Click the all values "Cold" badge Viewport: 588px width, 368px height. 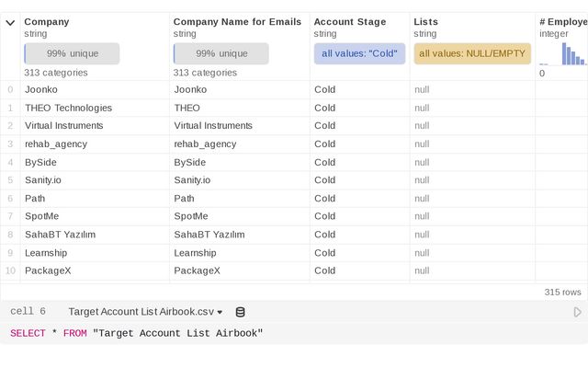pos(359,53)
